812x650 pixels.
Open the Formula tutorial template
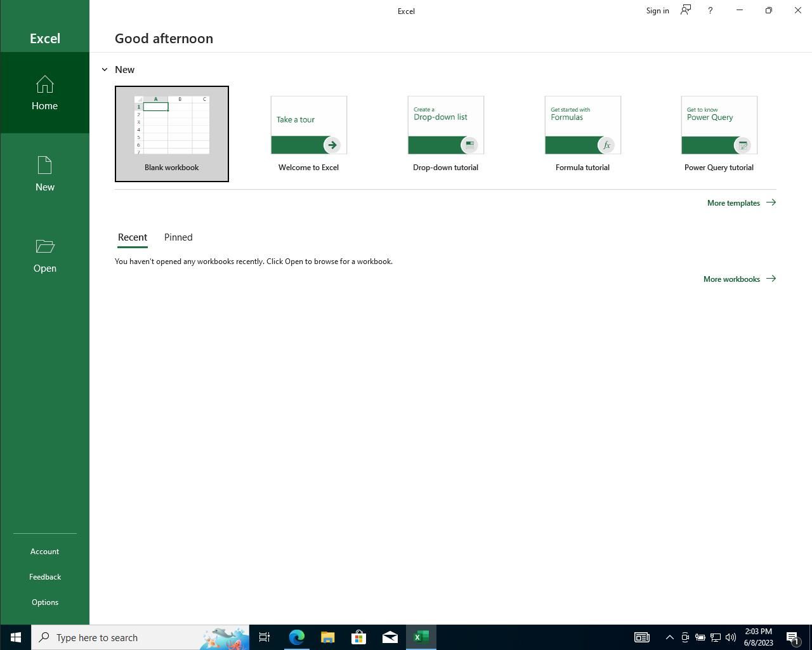click(582, 134)
